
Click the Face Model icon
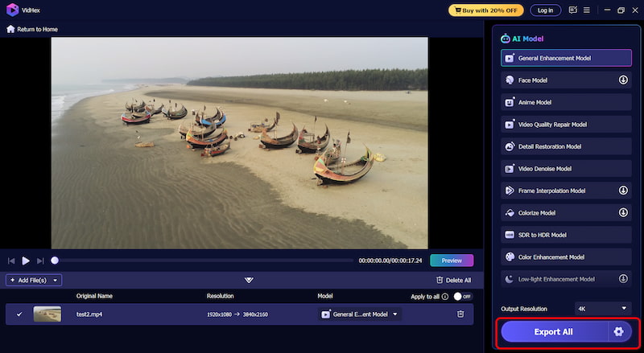pyautogui.click(x=510, y=80)
